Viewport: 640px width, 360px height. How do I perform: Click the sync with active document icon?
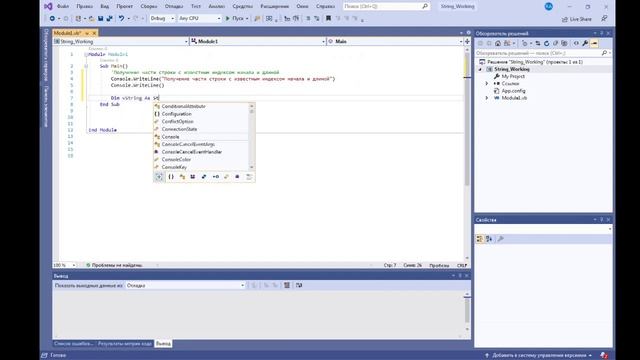click(538, 43)
